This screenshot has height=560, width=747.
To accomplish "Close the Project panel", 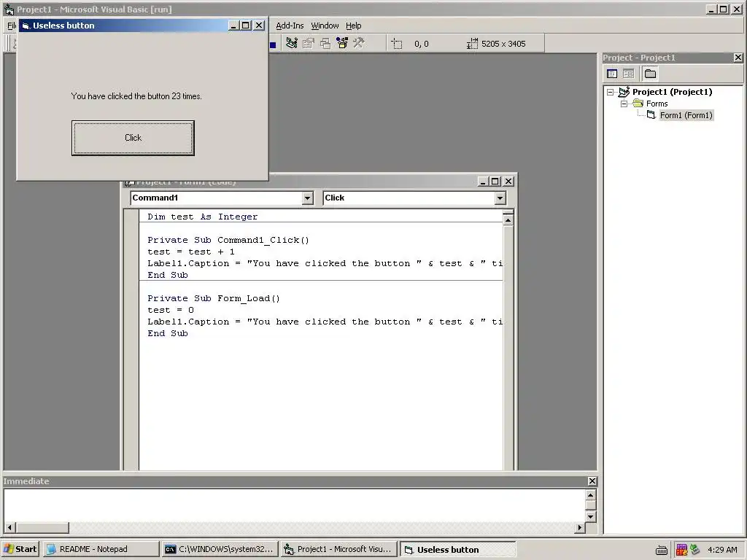I will (x=738, y=58).
